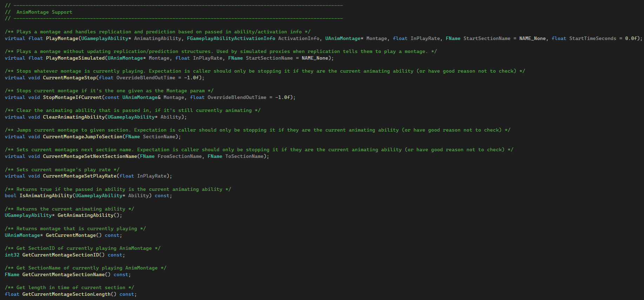The image size is (644, 300).
Task: Click the GetCurrentMontage function name
Action: click(x=71, y=235)
